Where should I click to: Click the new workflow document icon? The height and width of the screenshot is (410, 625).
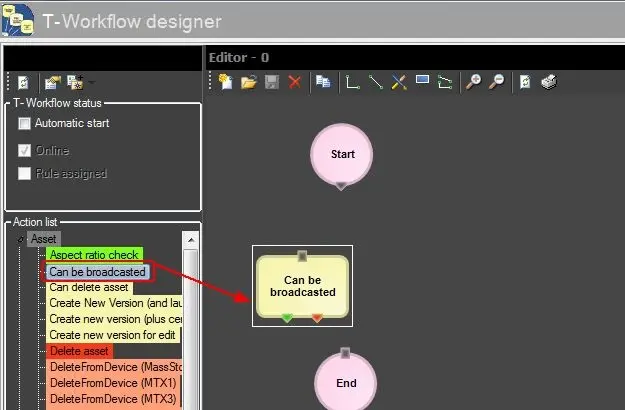[225, 83]
